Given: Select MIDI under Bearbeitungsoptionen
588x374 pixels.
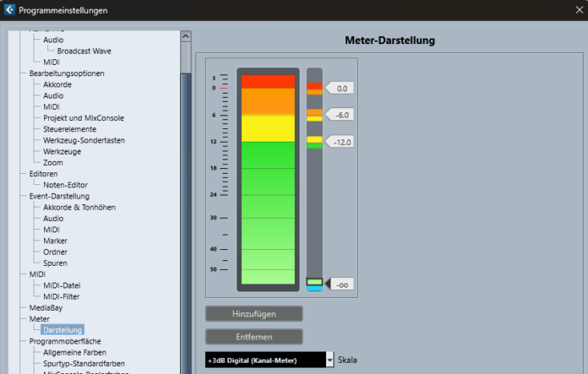Looking at the screenshot, I should (x=52, y=107).
